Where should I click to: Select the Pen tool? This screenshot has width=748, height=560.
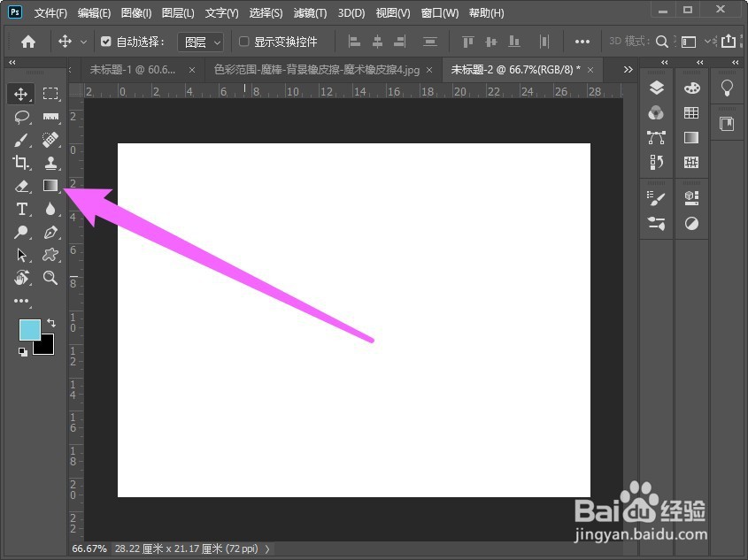click(x=50, y=232)
